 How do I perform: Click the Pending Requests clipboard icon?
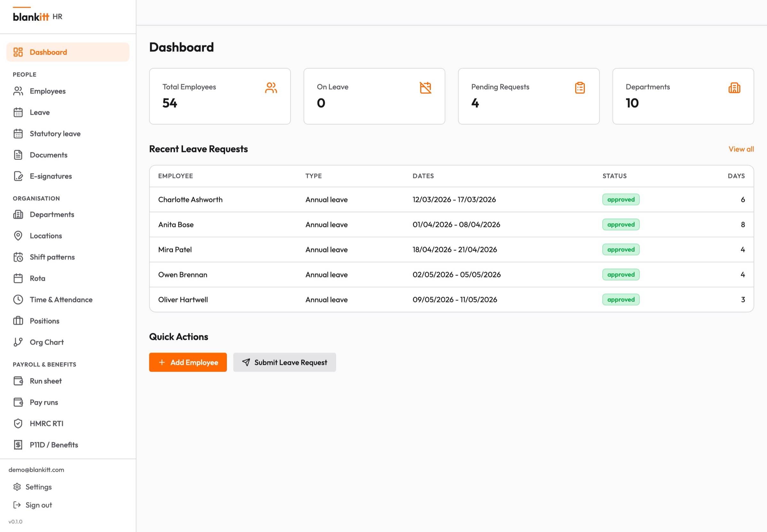[x=580, y=88]
